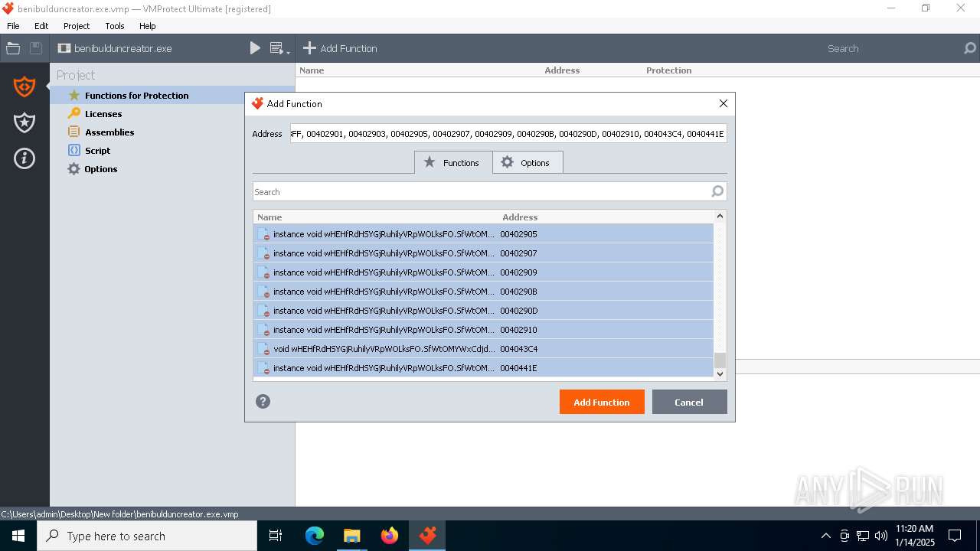Click the Address field in Add Function dialog
Screen dimensions: 980x551
[508, 134]
